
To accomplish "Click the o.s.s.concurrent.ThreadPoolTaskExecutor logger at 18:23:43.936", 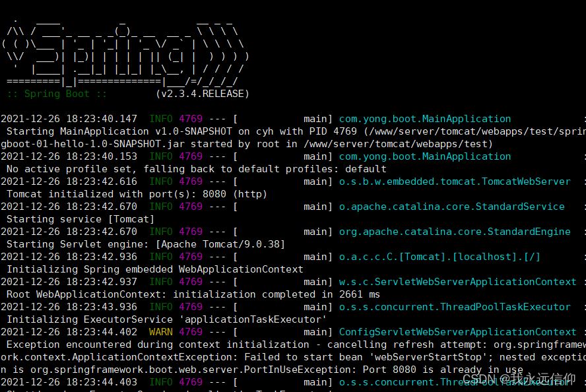I will 455,307.
